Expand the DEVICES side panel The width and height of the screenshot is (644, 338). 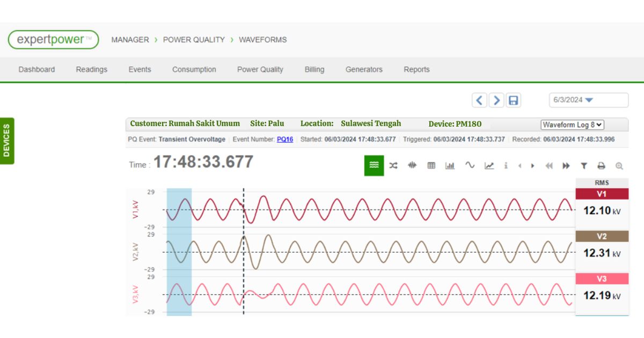coord(6,141)
